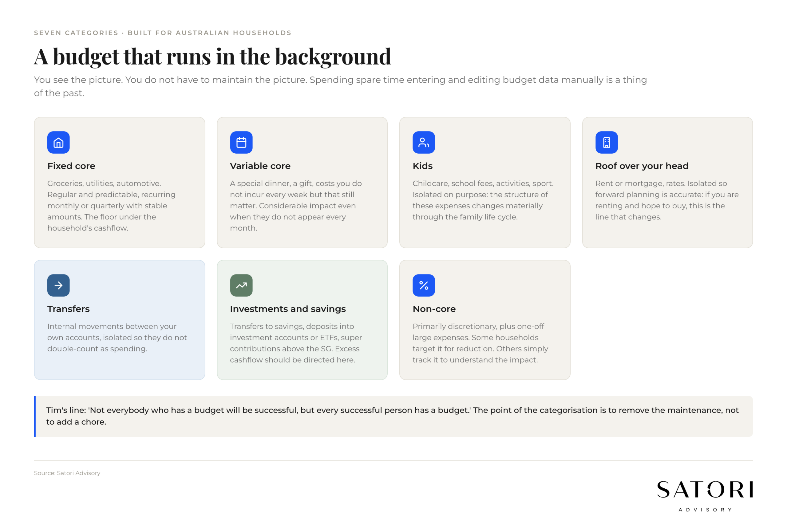The height and width of the screenshot is (532, 787).
Task: Select the Roof over your head heading
Action: point(642,166)
